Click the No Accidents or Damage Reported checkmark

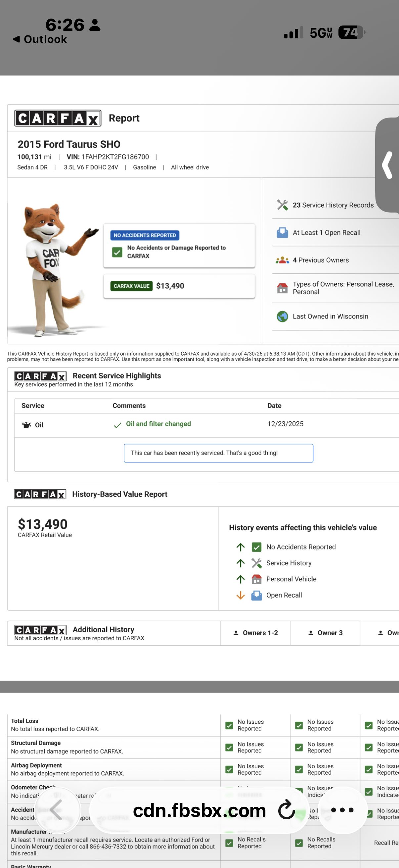click(x=117, y=252)
